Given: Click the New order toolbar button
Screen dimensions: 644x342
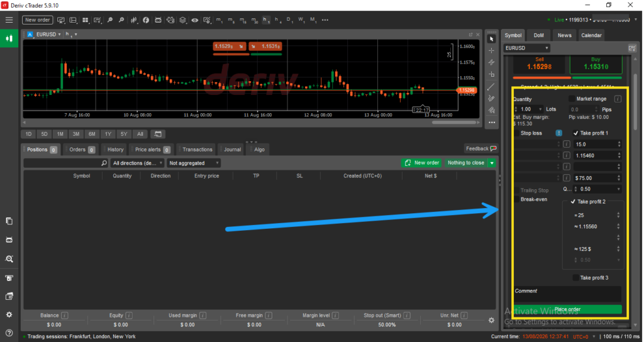Looking at the screenshot, I should (x=37, y=19).
